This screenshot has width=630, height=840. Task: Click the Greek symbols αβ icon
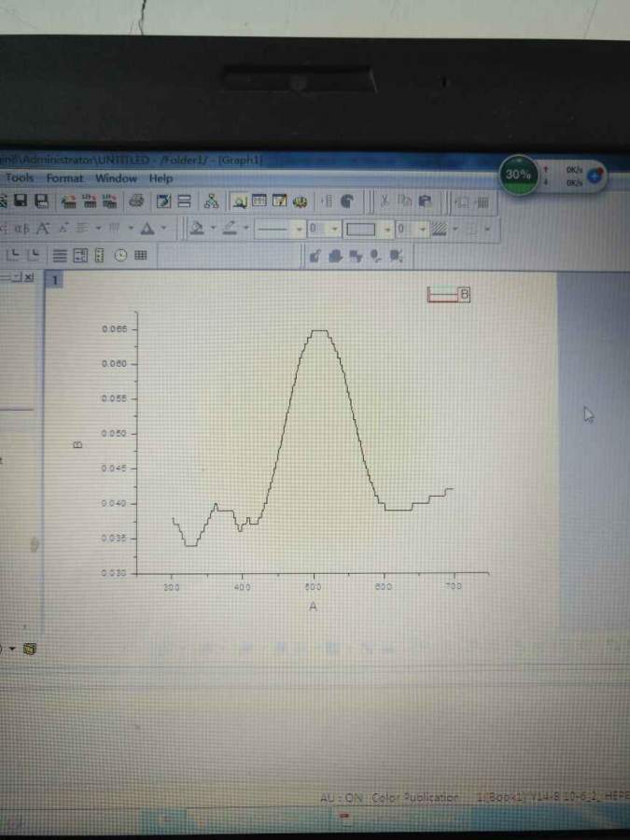click(x=22, y=229)
